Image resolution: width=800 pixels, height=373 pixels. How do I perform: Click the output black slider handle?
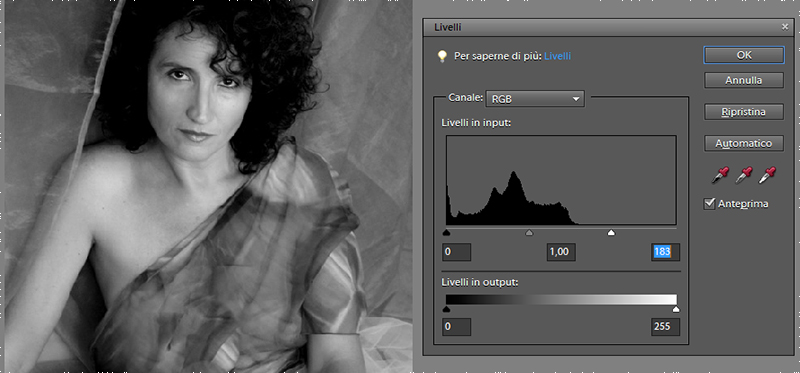click(x=447, y=309)
